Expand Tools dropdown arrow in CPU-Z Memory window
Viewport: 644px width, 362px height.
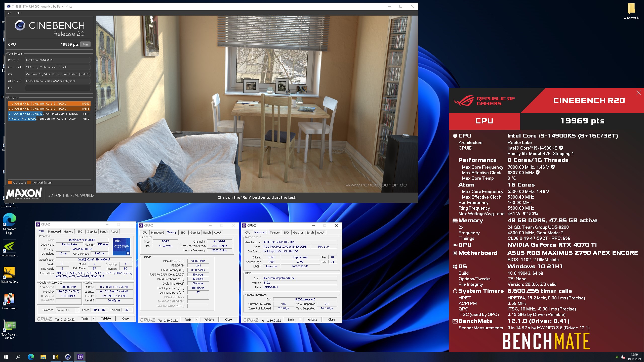tap(197, 320)
